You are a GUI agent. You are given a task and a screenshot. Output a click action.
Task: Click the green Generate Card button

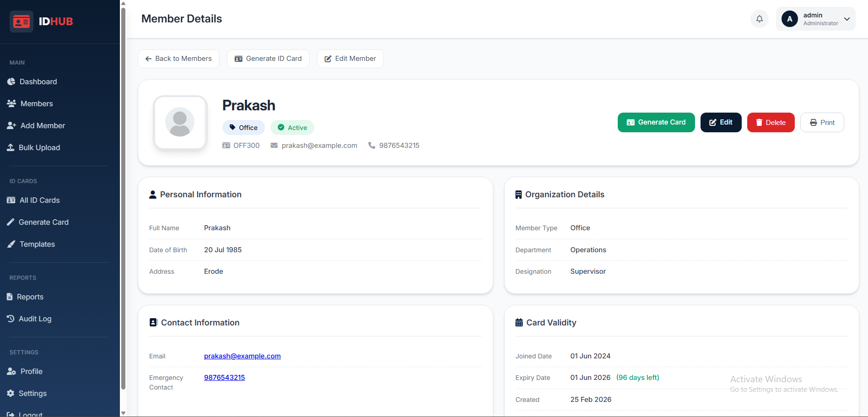656,122
